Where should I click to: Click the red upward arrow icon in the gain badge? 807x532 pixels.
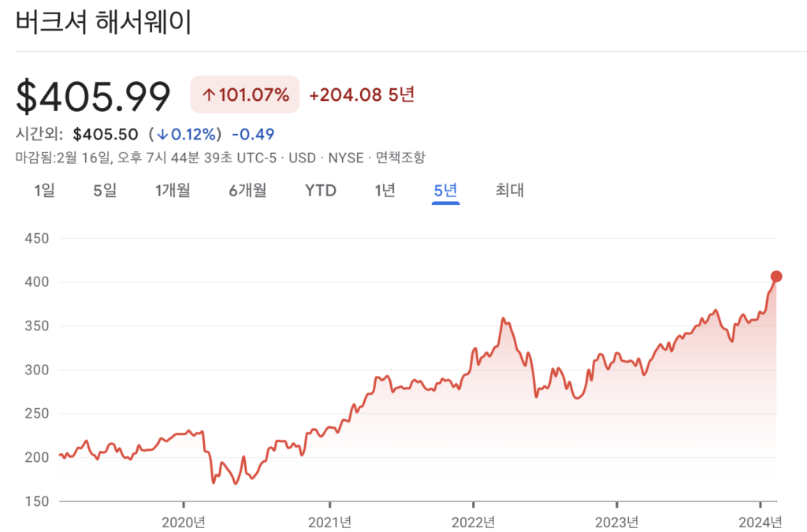[x=208, y=94]
